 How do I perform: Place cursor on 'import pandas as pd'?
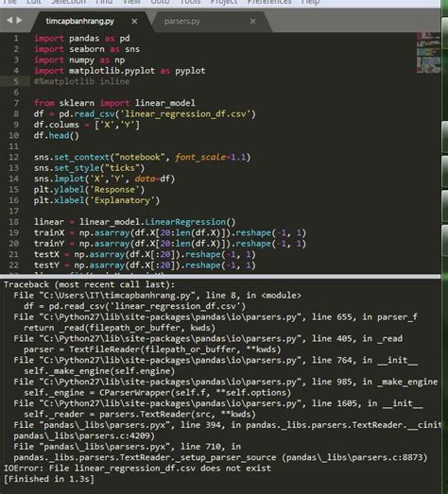click(x=82, y=39)
